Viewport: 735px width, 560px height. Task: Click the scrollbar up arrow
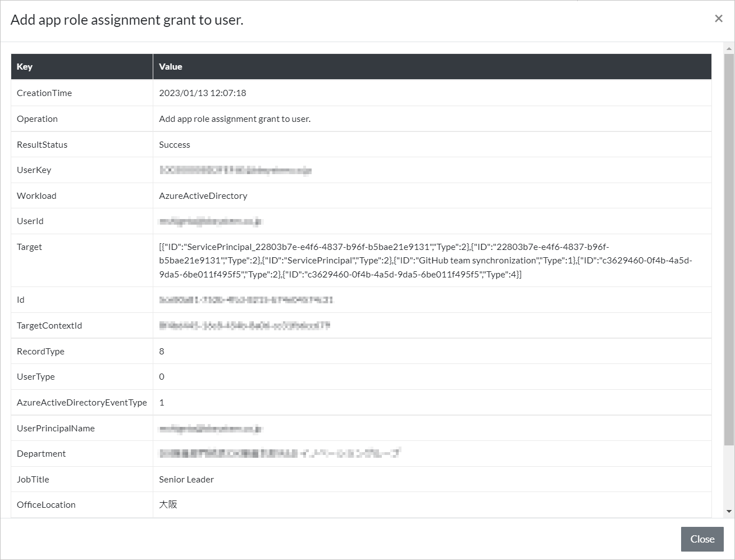point(729,49)
